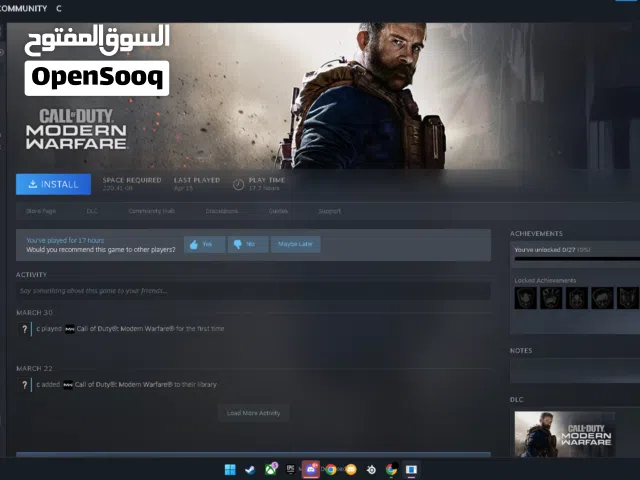Click the 'Apr 15' last played date

183,188
